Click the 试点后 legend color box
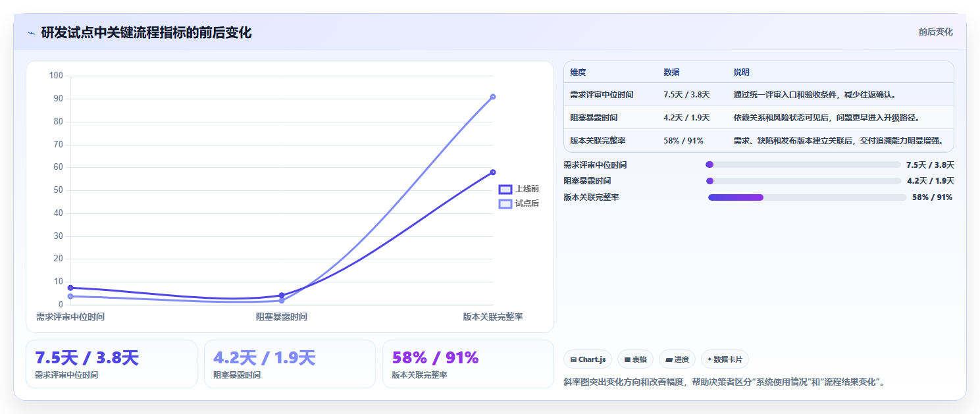Viewport: 980px width, 414px height. coord(505,203)
